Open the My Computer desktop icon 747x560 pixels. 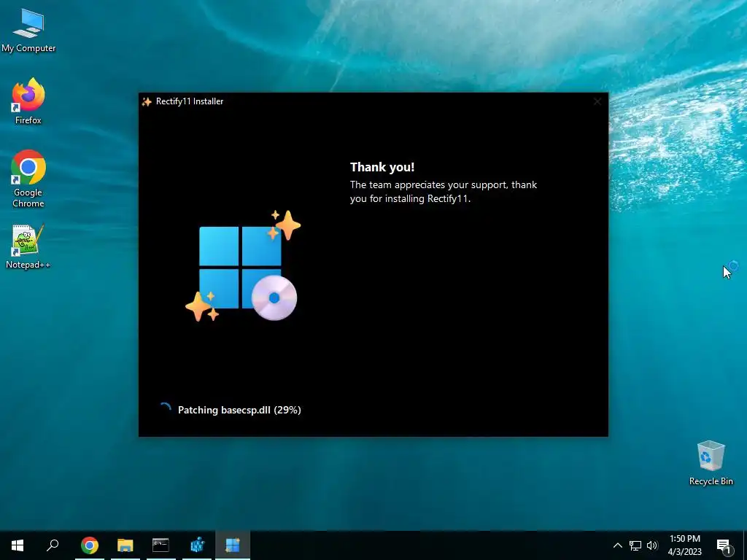point(28,30)
